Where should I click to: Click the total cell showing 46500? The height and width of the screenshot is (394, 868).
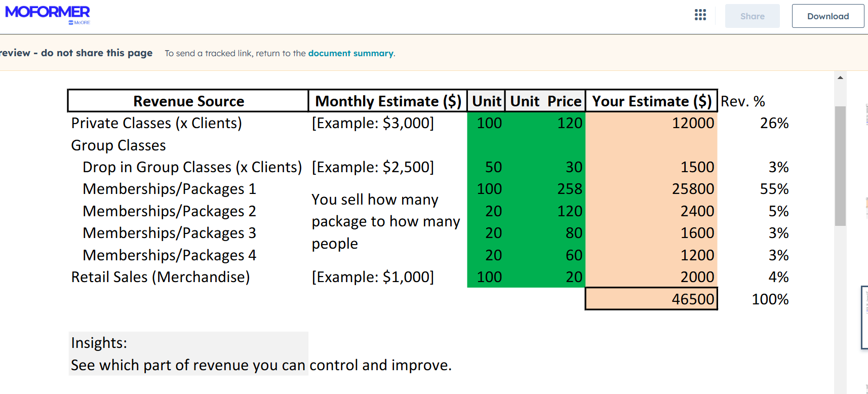pyautogui.click(x=651, y=299)
